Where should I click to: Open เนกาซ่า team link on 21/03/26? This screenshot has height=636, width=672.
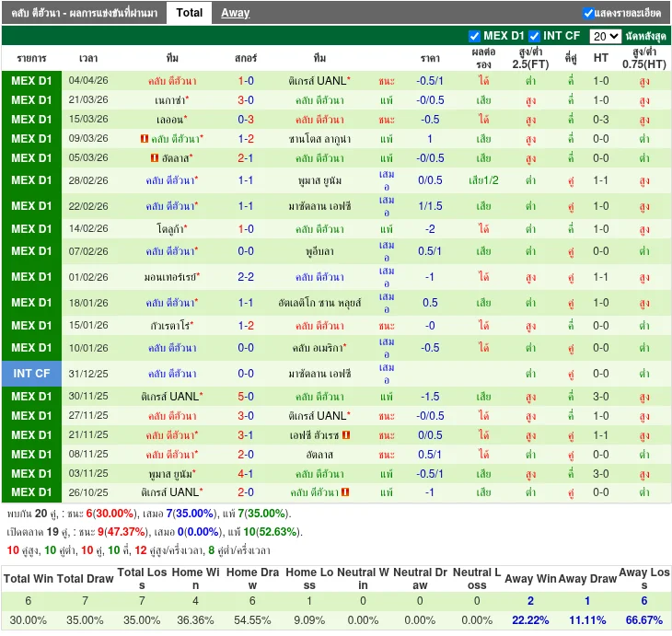170,100
